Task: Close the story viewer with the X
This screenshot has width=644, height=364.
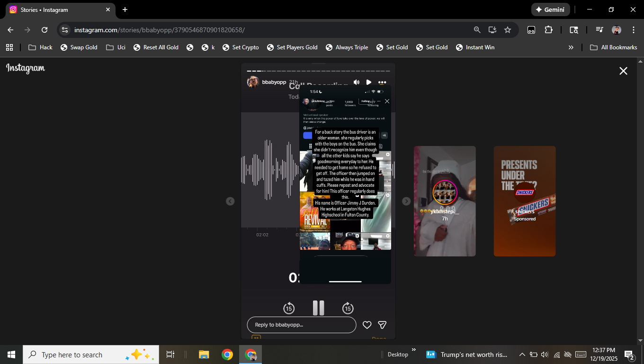Action: (623, 71)
